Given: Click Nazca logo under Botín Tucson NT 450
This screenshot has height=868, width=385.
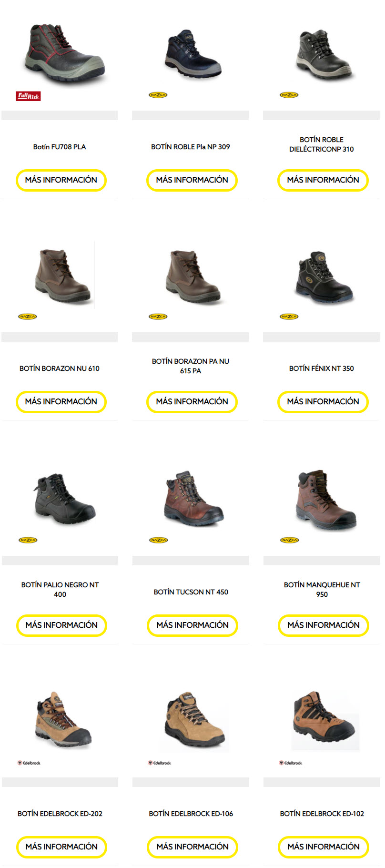Looking at the screenshot, I should 159,540.
